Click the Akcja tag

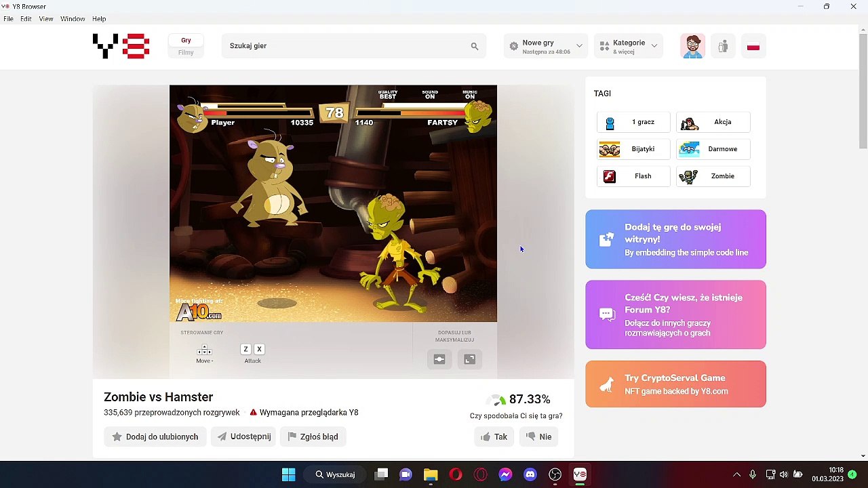713,122
